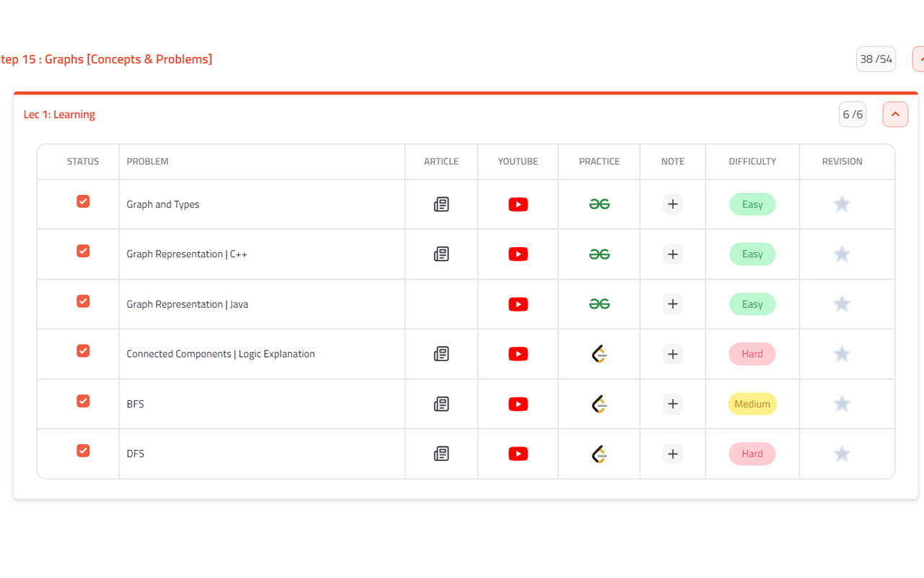Add a note for Graph and Types
The image size is (924, 578).
(x=673, y=204)
